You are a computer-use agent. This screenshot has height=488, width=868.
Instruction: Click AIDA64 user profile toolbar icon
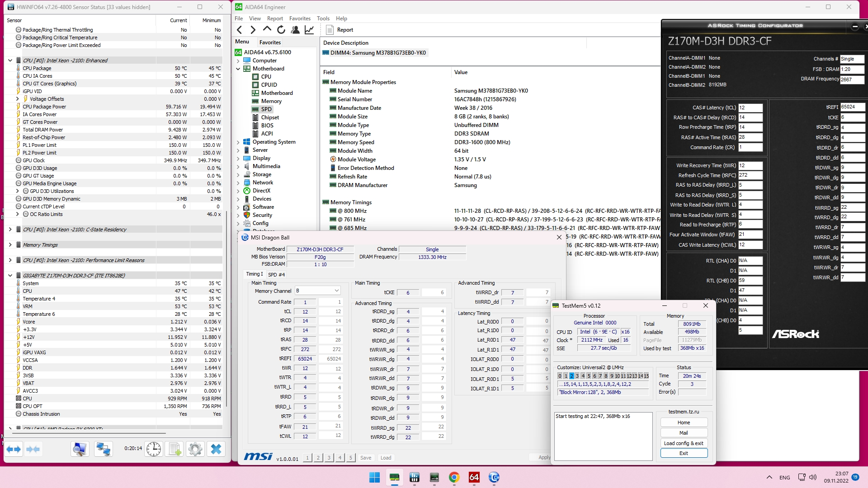pyautogui.click(x=295, y=30)
